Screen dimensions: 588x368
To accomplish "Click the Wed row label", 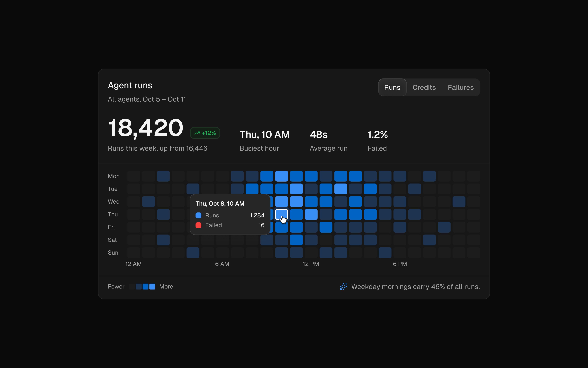I will (x=113, y=202).
